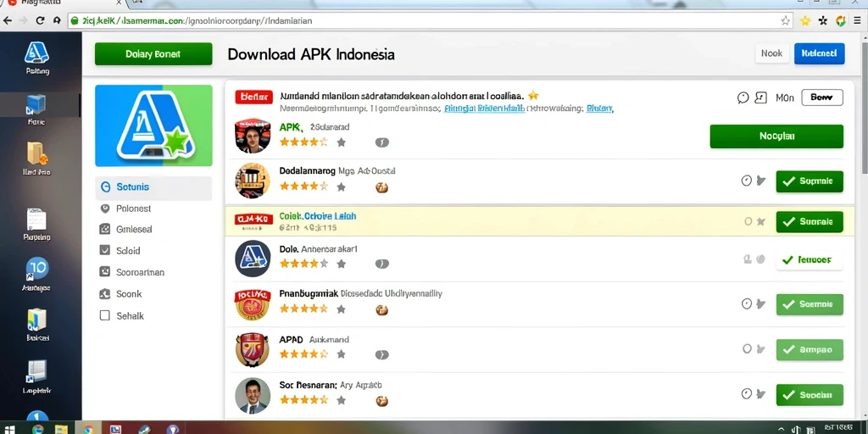Click clock icon in Pnanbugamiak row
Viewport: 868px width, 434px height.
[x=746, y=303]
